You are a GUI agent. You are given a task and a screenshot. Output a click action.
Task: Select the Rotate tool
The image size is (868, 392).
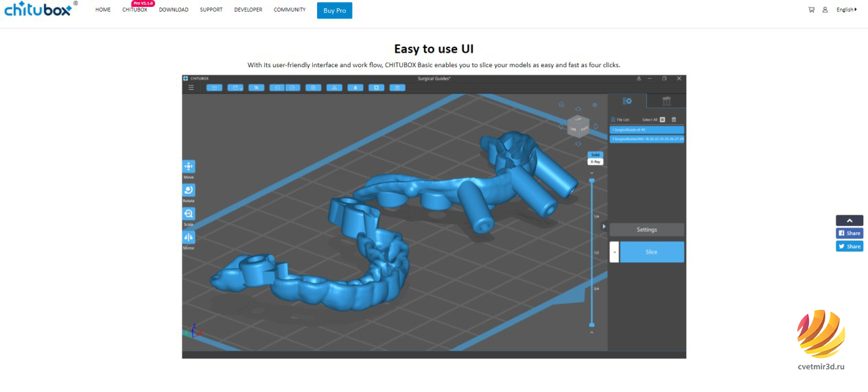[x=189, y=190]
